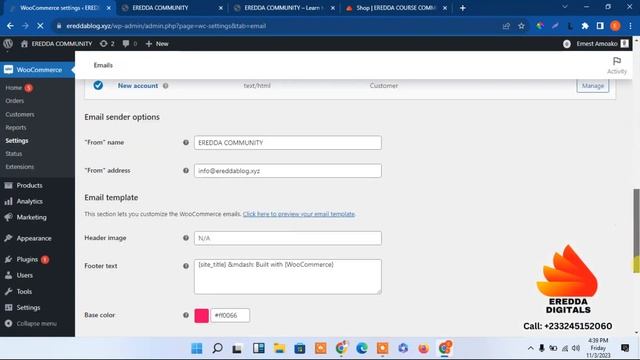Open WooCommerce Orders submenu
Image resolution: width=640 pixels, height=360 pixels.
pos(15,101)
